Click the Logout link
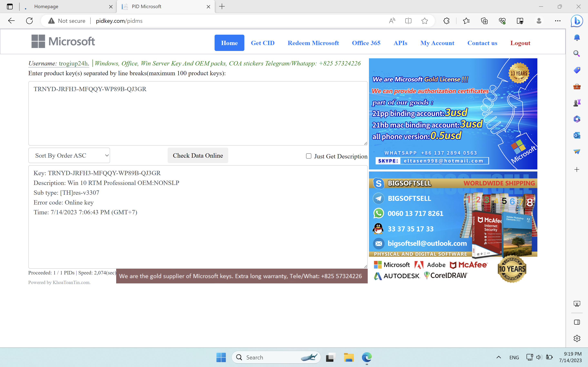Screen dimensions: 588x367 [x=520, y=43]
